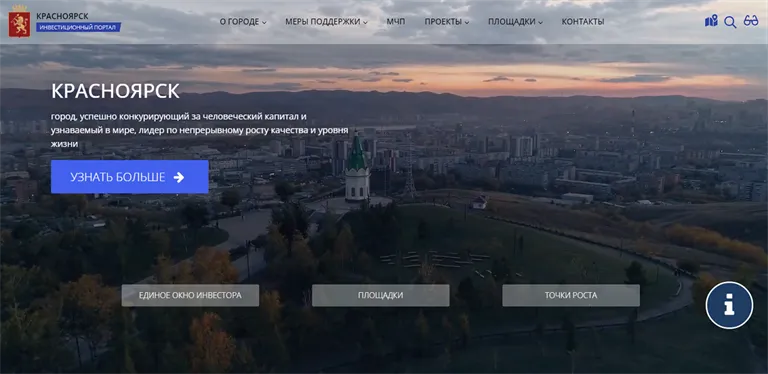Click the ИНВЕСТИЦИОННЫЙ ПОРТАЛ blue label

point(78,27)
